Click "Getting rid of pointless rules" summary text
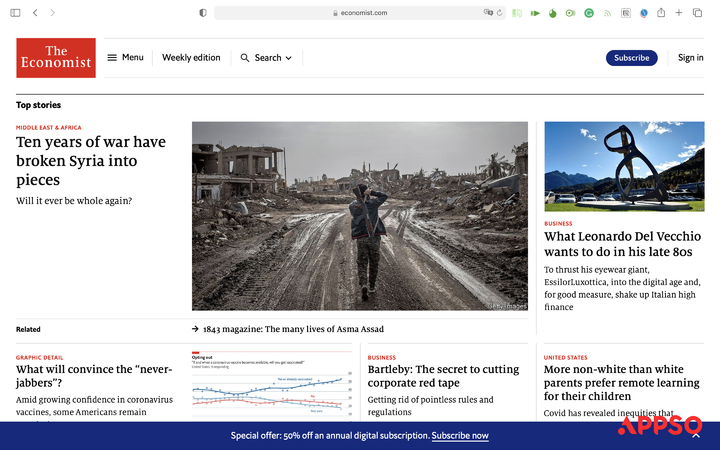Screen dimensions: 720x450 [x=430, y=405]
